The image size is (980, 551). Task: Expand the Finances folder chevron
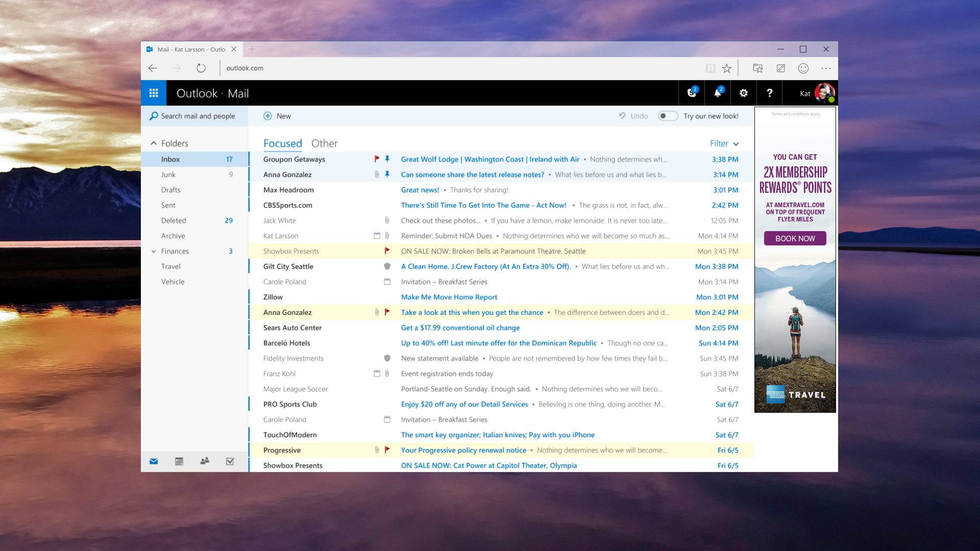click(x=154, y=251)
